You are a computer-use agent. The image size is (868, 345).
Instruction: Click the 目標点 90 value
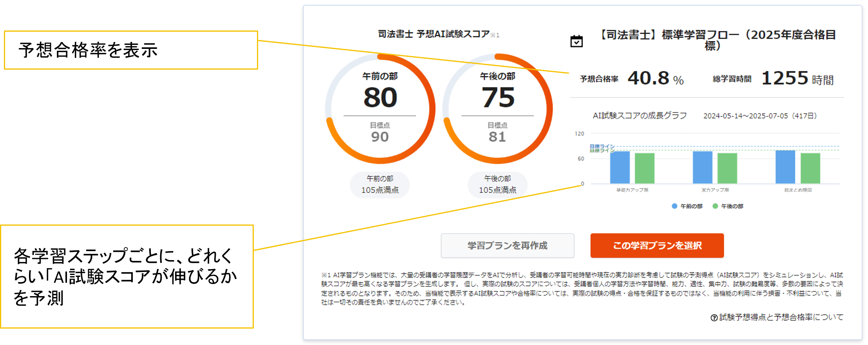380,137
